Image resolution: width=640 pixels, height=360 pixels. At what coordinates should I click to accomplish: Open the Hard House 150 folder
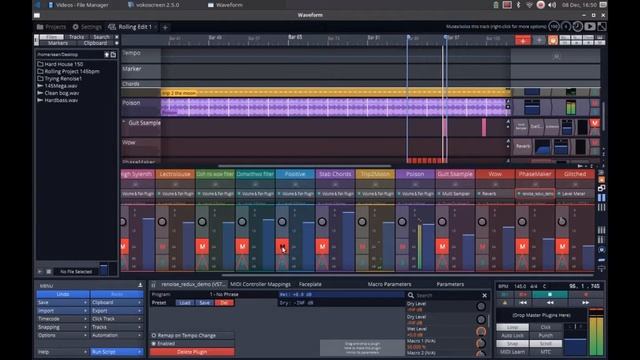(x=60, y=64)
